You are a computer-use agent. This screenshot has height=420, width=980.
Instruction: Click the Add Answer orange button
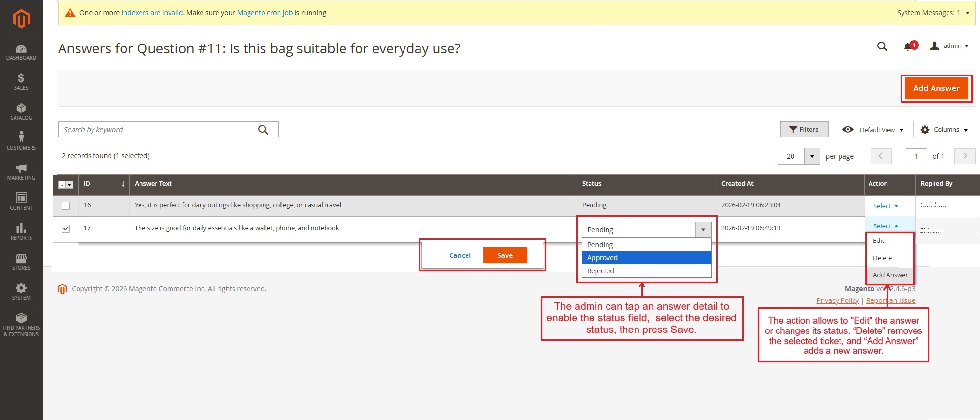click(936, 88)
